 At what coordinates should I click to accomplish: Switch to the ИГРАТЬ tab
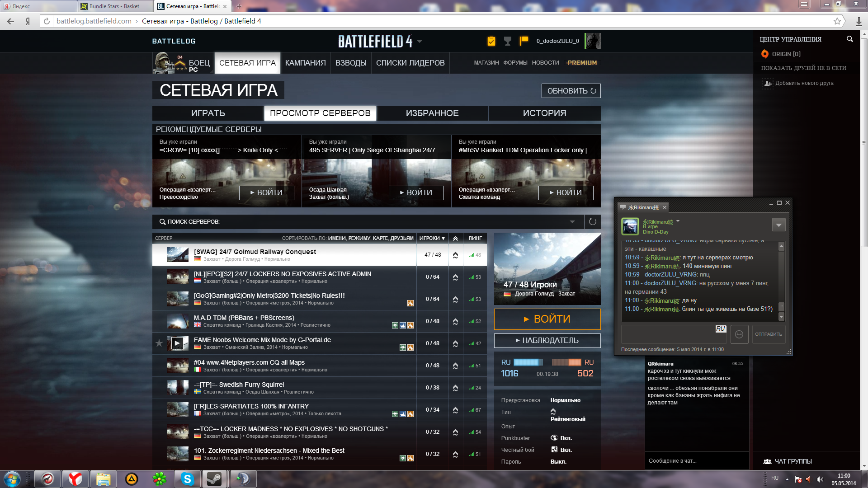point(208,113)
